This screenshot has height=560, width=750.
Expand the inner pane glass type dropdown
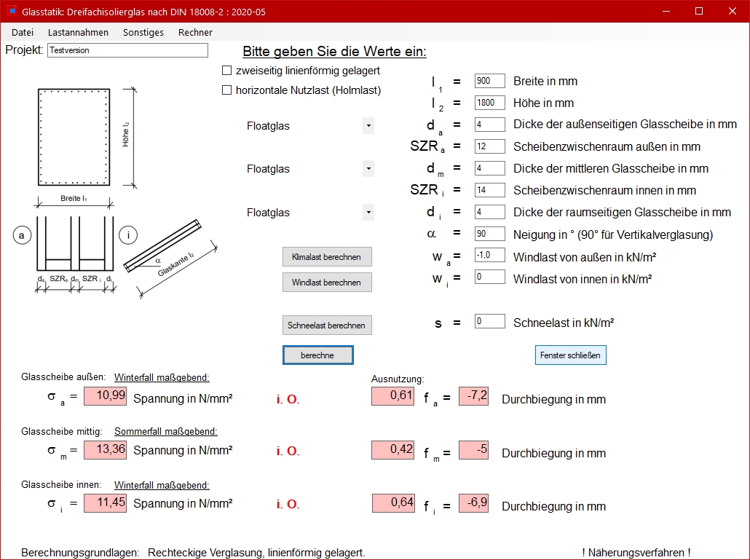click(x=368, y=212)
